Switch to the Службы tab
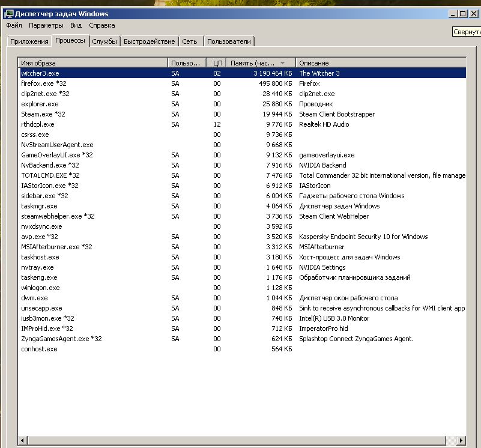481x448 pixels. [104, 41]
